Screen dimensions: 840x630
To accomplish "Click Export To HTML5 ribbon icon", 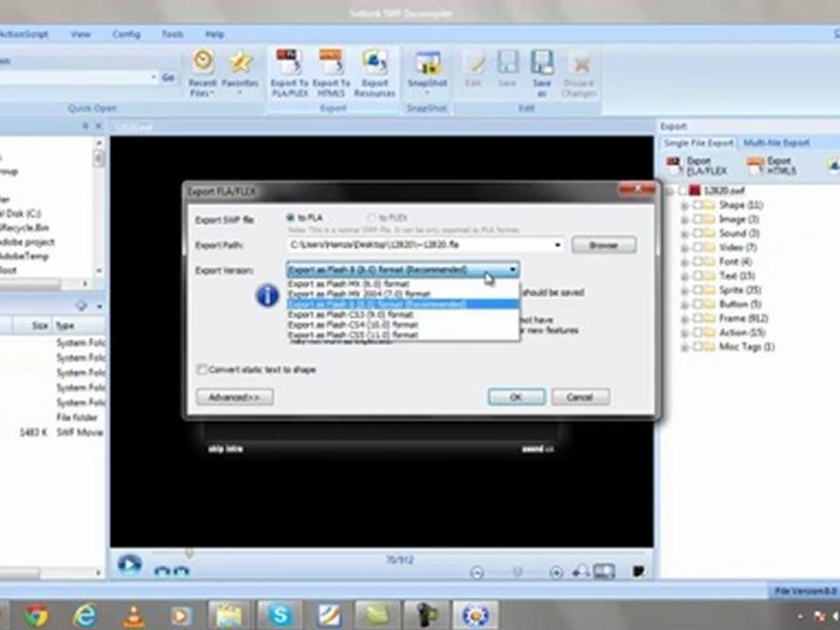I will pos(331,73).
